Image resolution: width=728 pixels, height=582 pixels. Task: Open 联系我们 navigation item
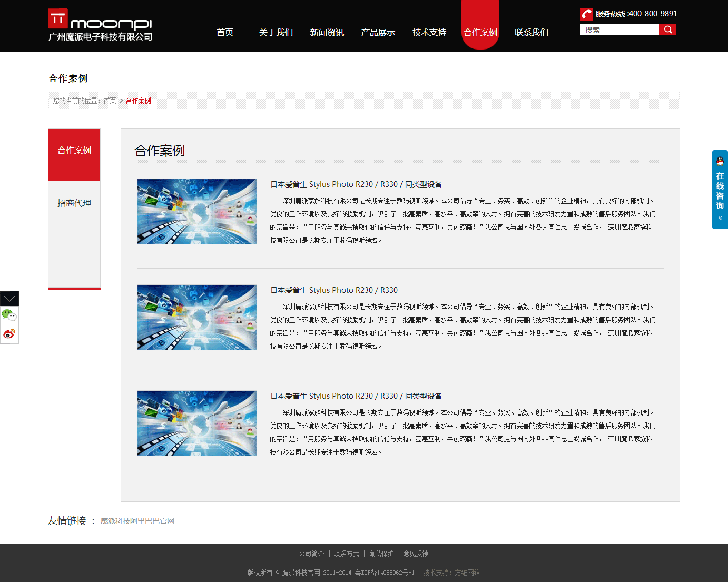(x=532, y=32)
